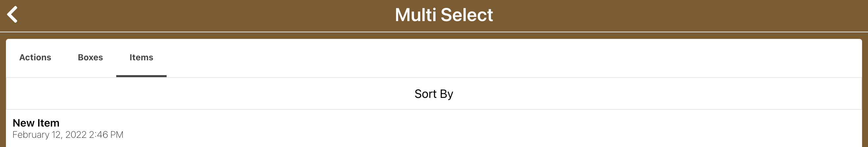The width and height of the screenshot is (868, 147).
Task: Click the Multi Select title
Action: click(444, 15)
